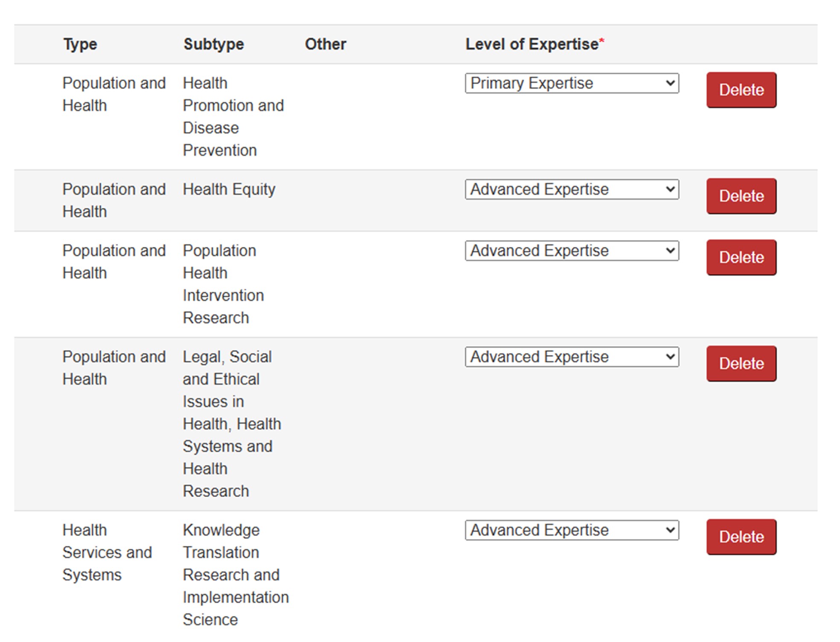This screenshot has height=642, width=840.
Task: Click Knowledge Translation Research subtype cell
Action: tap(235, 575)
